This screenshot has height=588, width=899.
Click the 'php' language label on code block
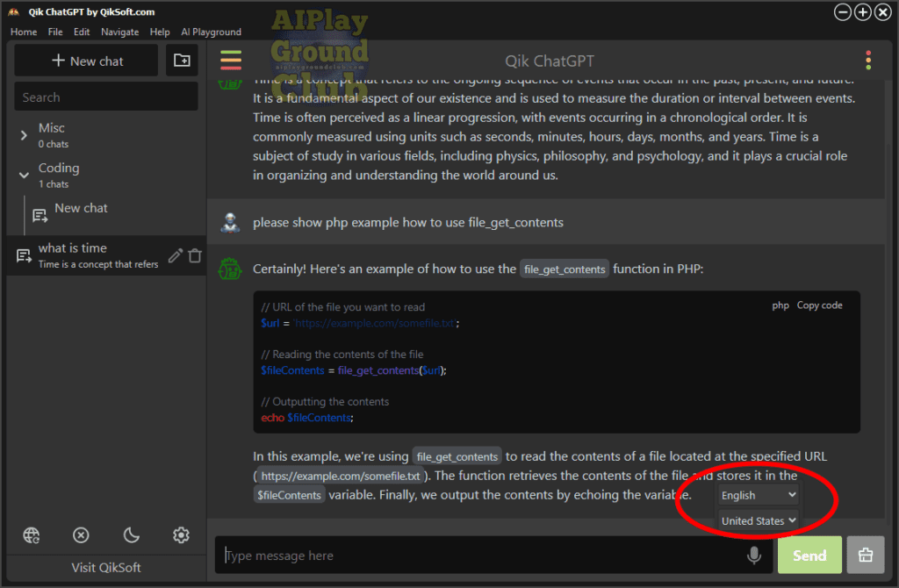[x=780, y=305]
